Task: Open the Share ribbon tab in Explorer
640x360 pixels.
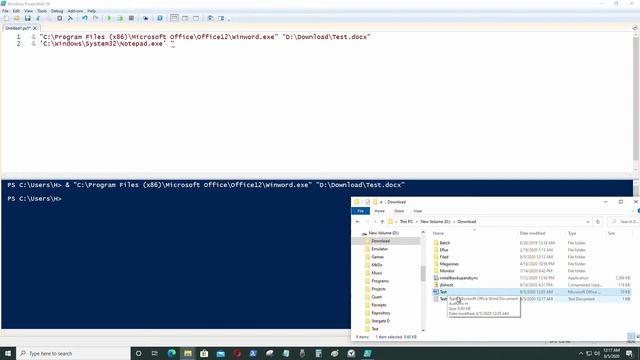Action: tap(399, 211)
